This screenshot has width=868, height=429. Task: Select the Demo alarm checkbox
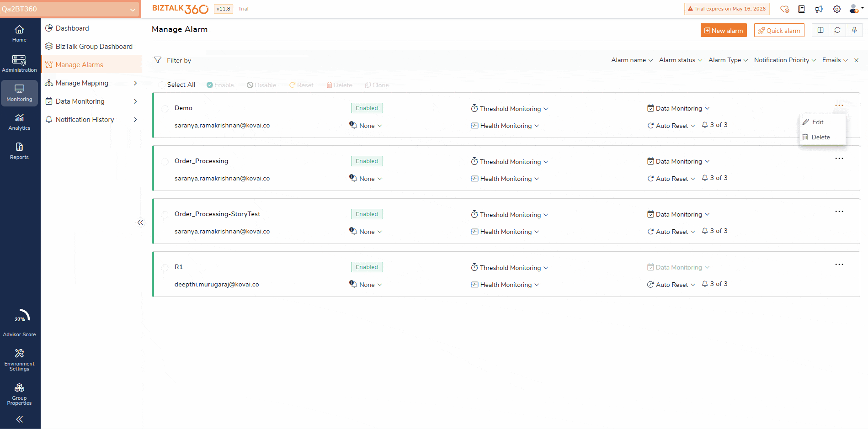pyautogui.click(x=165, y=108)
